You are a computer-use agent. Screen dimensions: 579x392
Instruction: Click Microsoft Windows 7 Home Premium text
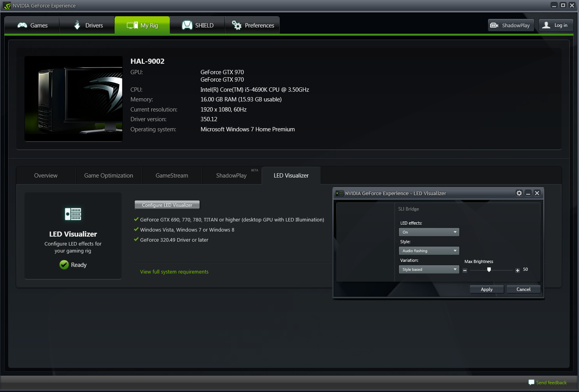(x=248, y=129)
